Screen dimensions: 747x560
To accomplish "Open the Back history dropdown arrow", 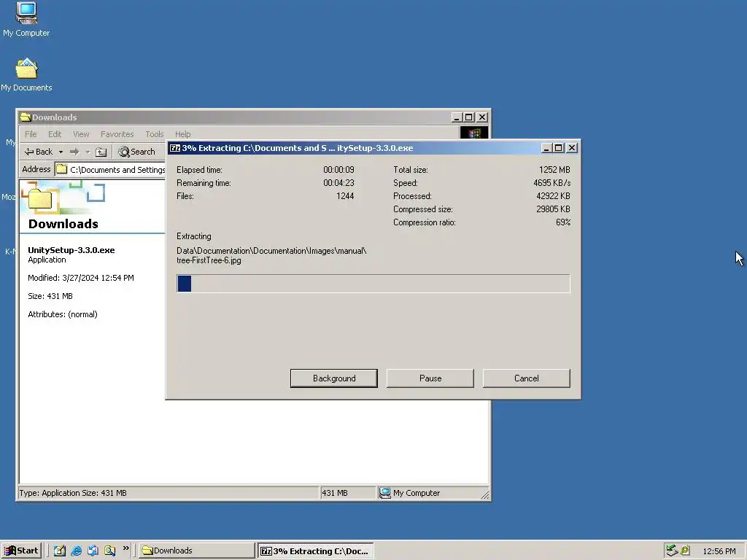I will tap(61, 152).
